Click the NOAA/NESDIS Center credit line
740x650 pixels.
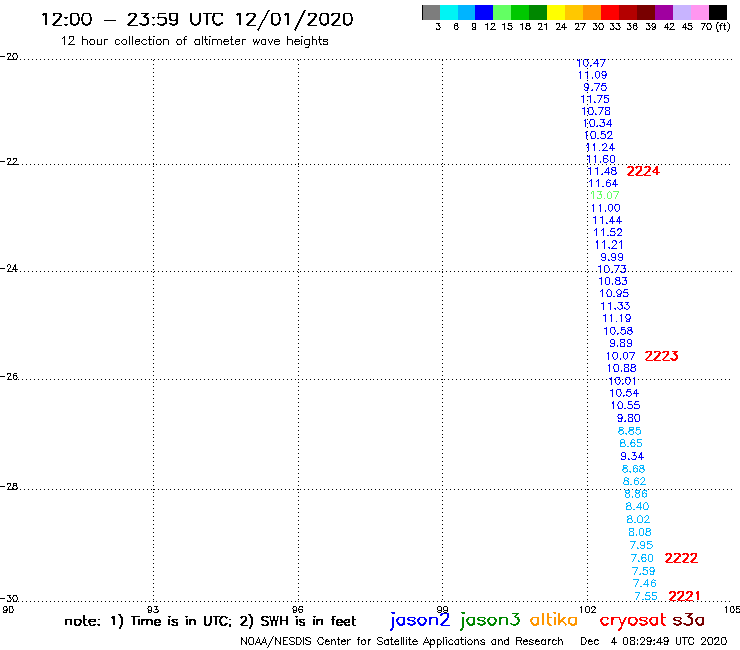[x=402, y=642]
